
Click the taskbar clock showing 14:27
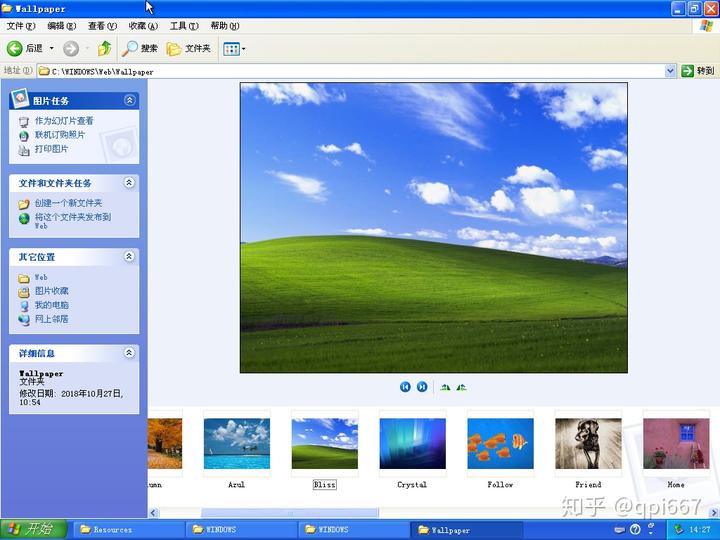tap(700, 529)
